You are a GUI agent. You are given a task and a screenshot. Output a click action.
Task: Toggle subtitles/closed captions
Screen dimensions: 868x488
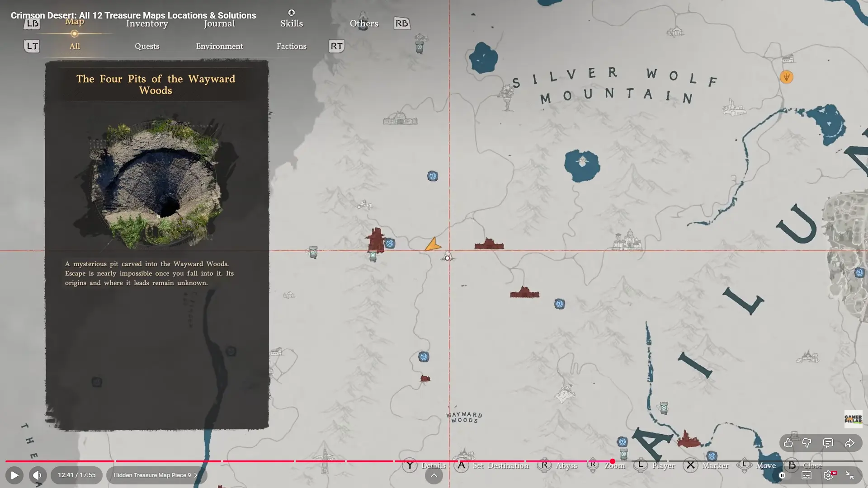tap(807, 475)
